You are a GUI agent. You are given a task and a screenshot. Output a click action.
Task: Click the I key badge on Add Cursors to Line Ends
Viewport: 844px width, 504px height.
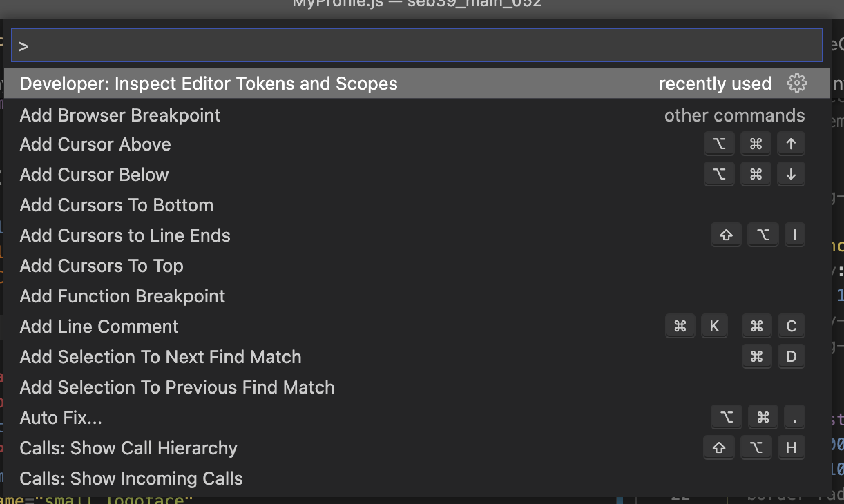tap(794, 235)
